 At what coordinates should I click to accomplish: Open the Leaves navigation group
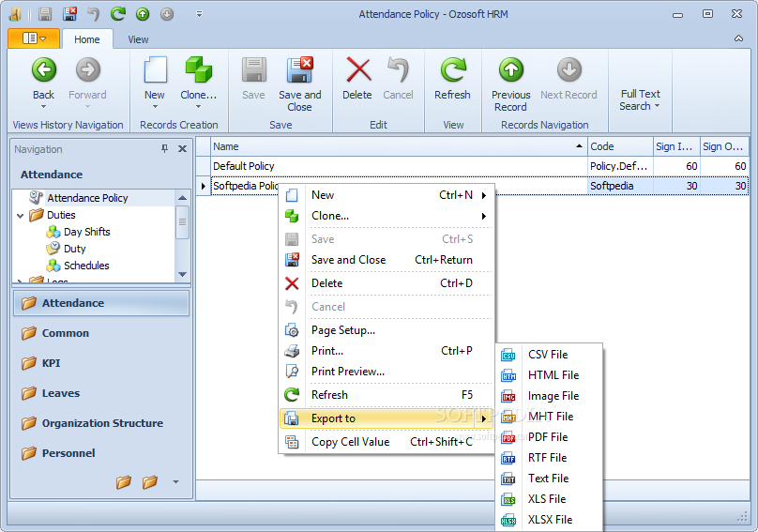[x=101, y=393]
